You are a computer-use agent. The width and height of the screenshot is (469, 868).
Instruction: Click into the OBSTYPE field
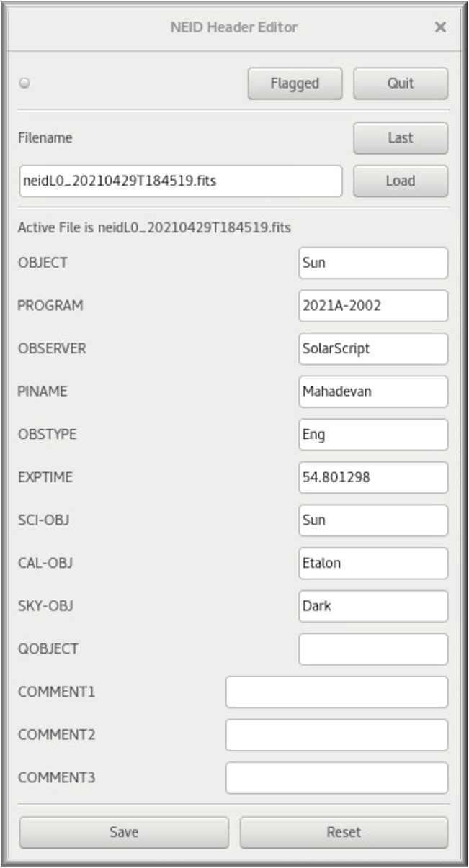(372, 435)
